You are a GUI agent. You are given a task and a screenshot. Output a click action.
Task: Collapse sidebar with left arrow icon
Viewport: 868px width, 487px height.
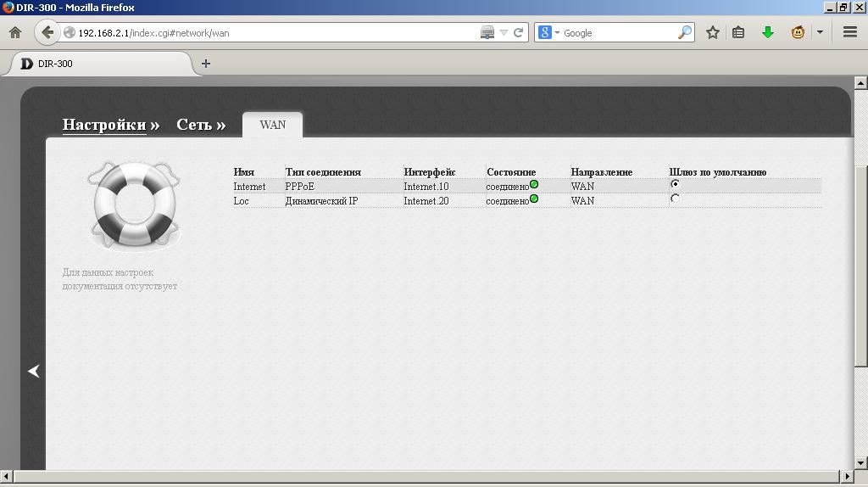pyautogui.click(x=34, y=371)
